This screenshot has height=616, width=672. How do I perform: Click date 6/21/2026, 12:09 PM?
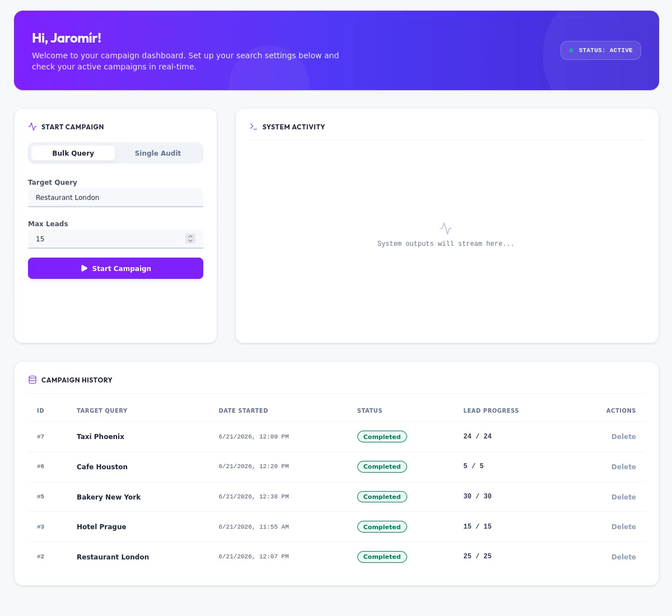[x=254, y=437]
